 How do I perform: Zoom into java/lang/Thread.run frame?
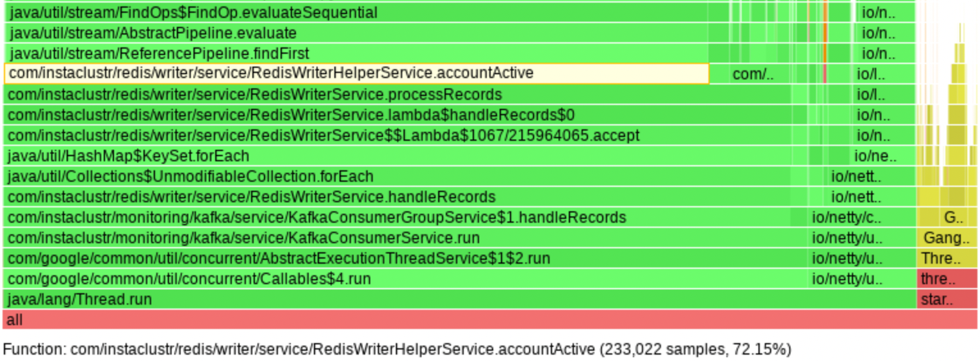click(x=460, y=300)
